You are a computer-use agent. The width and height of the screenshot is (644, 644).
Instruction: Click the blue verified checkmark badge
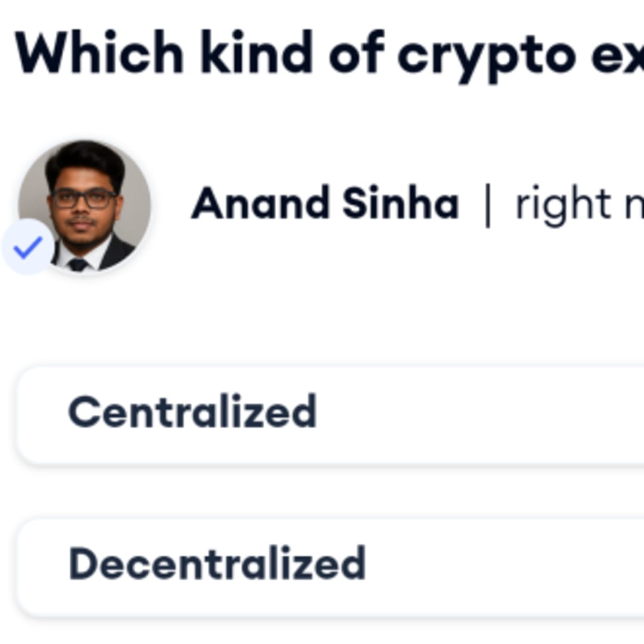pos(27,247)
